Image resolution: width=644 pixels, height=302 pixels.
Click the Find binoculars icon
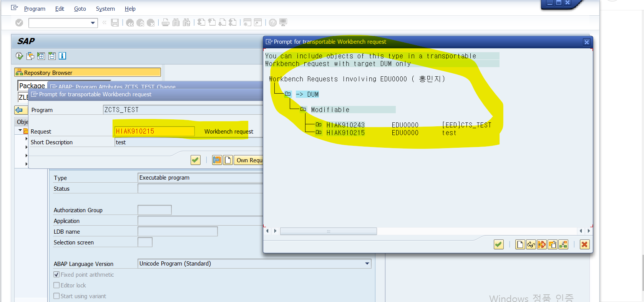(x=176, y=23)
